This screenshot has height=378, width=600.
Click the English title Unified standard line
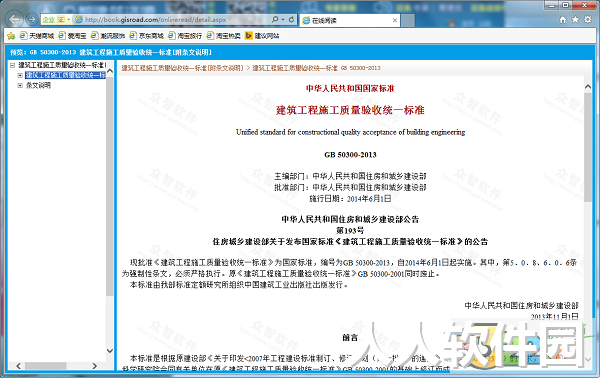coord(351,132)
